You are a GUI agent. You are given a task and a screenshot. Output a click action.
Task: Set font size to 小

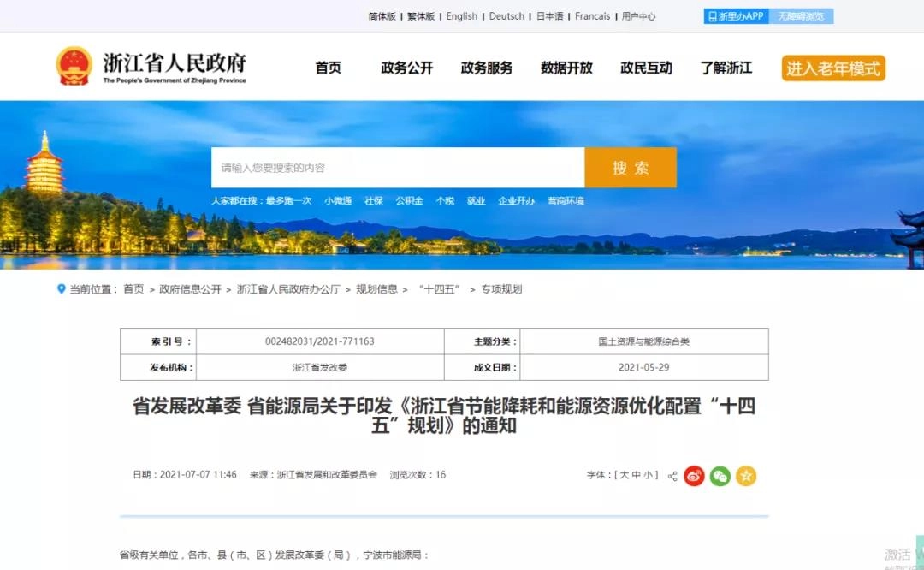coord(649,475)
